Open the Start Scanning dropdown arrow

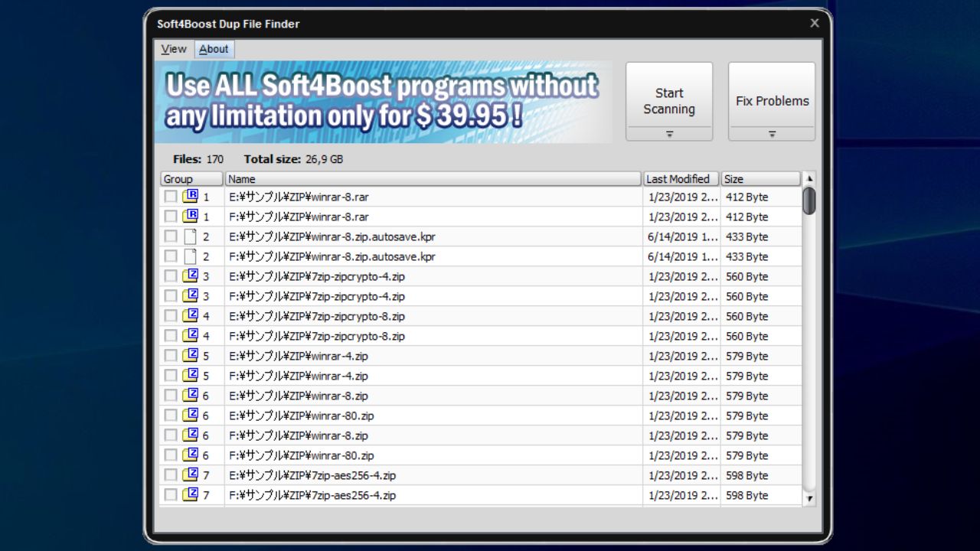point(669,134)
